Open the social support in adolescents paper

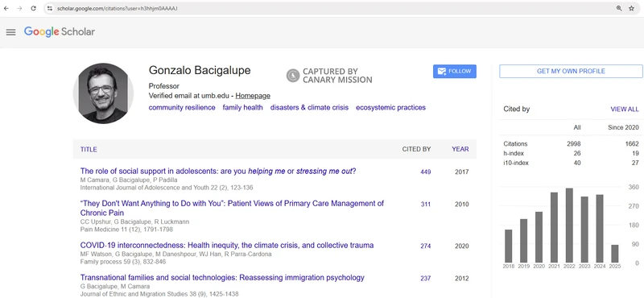point(218,171)
